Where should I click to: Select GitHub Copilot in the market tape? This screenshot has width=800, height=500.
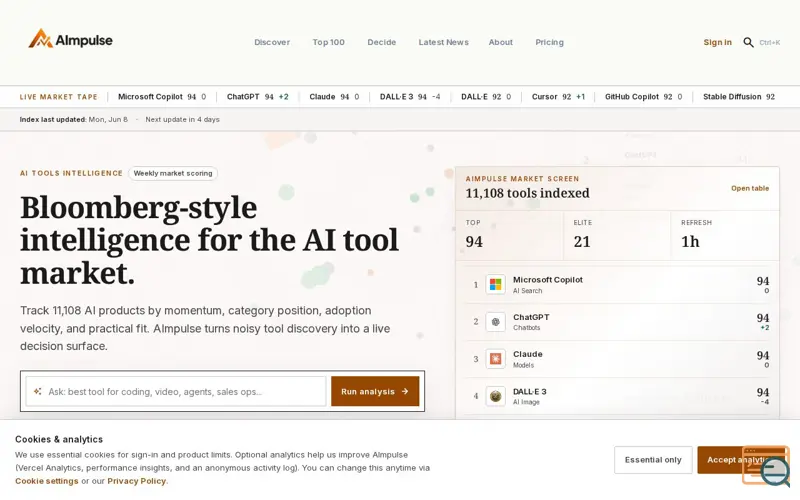click(643, 97)
